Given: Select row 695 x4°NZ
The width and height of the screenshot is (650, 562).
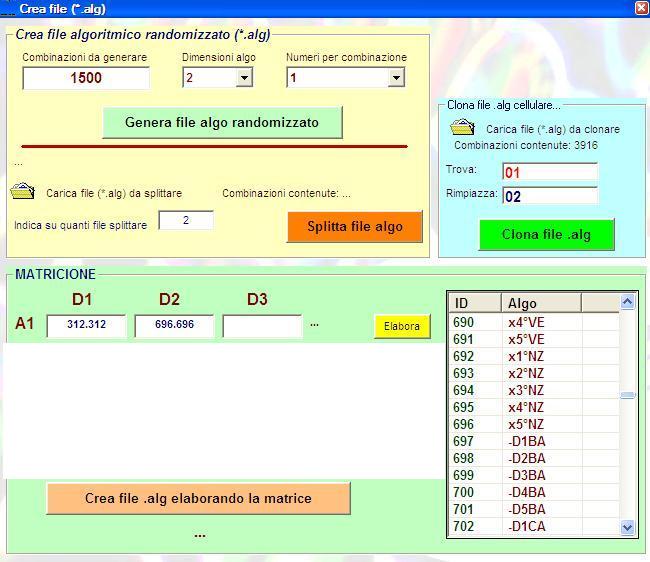Looking at the screenshot, I should pyautogui.click(x=534, y=407).
